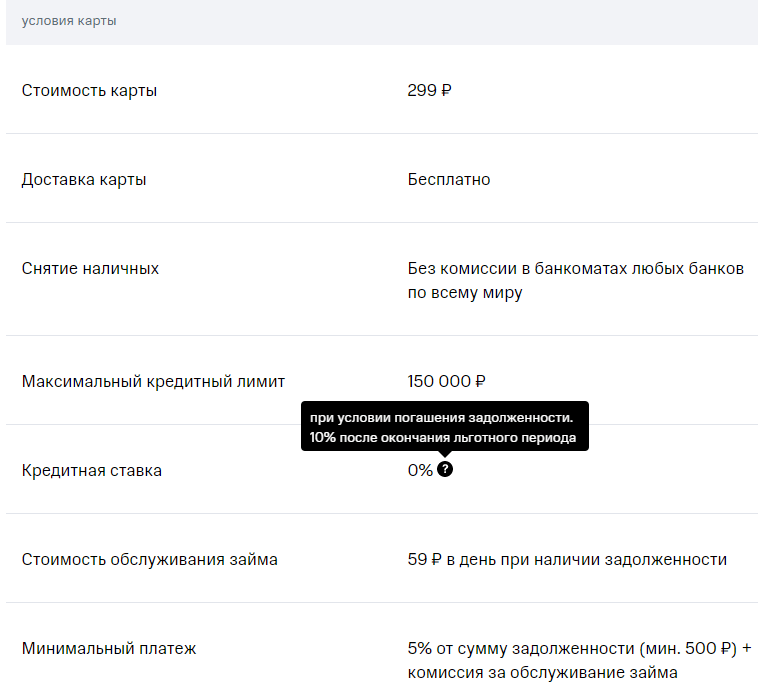The image size is (782, 694).
Task: Click '59 ₽ в день при наличии задолженности'
Action: 567,559
